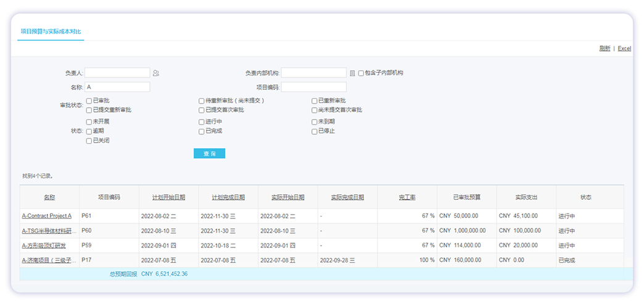Click the CNY 20,000.00 actual expense cell
The height and width of the screenshot is (306, 644).
[x=527, y=246]
